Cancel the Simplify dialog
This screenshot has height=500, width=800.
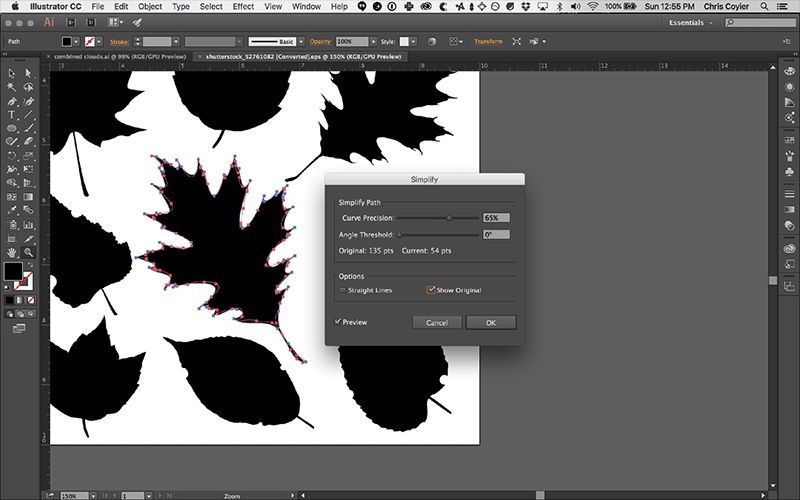tap(437, 322)
